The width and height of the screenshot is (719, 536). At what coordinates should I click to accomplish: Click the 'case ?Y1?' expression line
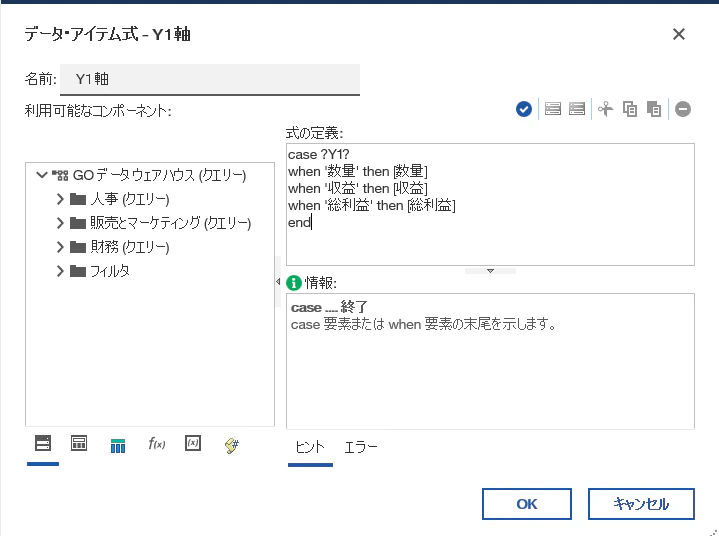319,155
